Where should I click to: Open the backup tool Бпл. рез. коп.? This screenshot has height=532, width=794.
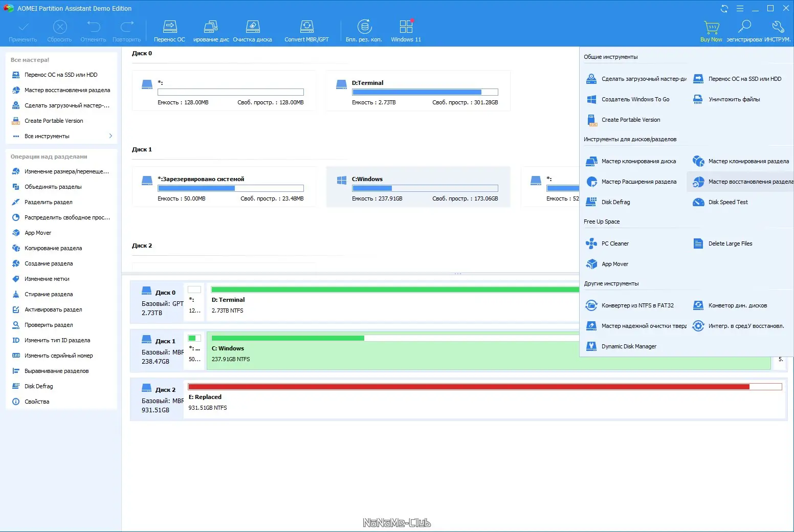[x=364, y=31]
